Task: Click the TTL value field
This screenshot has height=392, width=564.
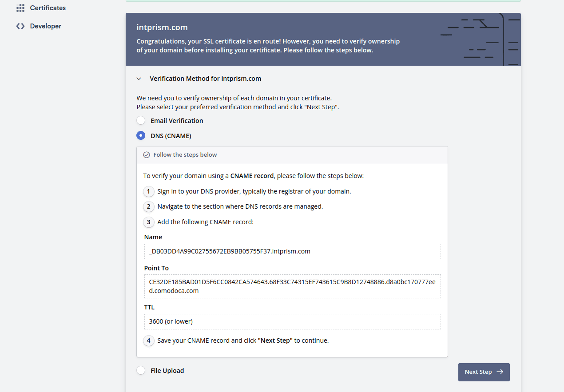Action: coord(292,321)
